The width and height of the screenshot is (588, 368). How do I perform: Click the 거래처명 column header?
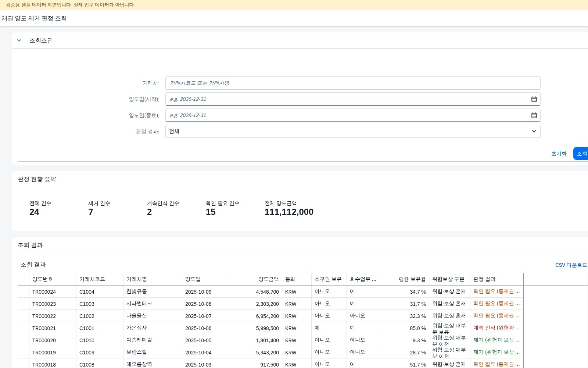pos(153,279)
